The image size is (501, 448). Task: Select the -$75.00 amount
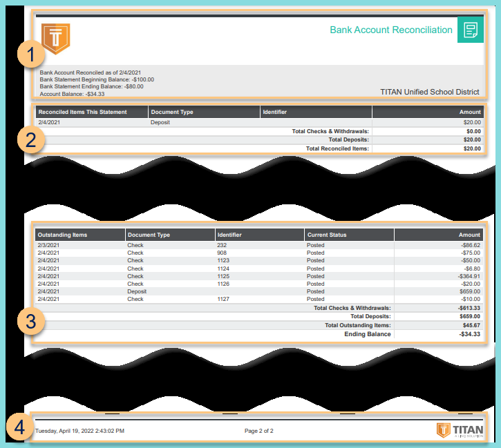471,253
